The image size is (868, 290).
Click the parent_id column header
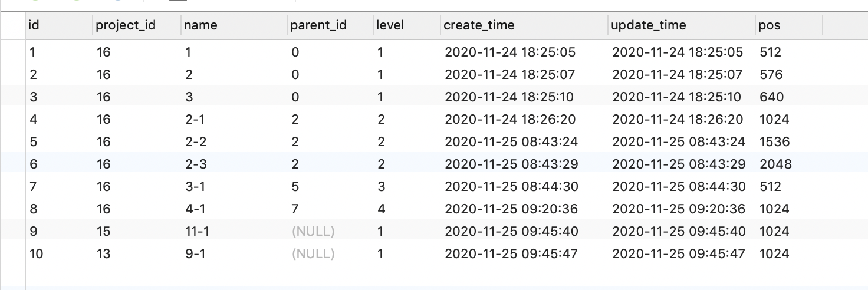pos(330,25)
